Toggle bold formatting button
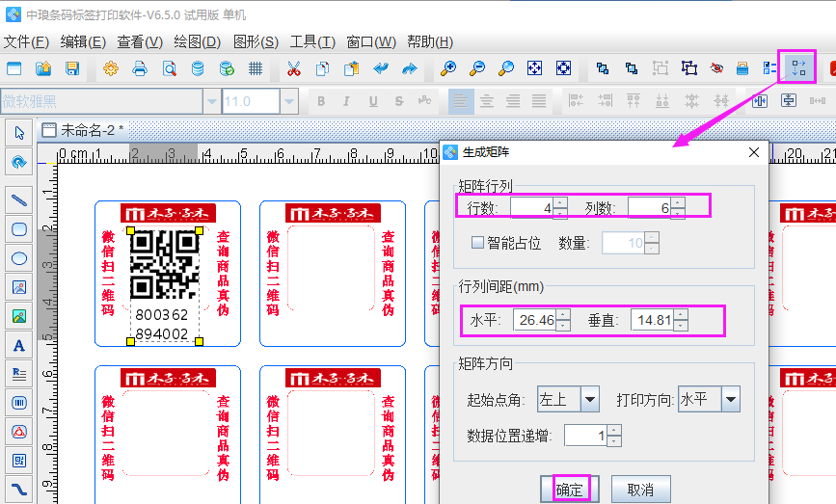This screenshot has height=504, width=836. pyautogui.click(x=321, y=100)
